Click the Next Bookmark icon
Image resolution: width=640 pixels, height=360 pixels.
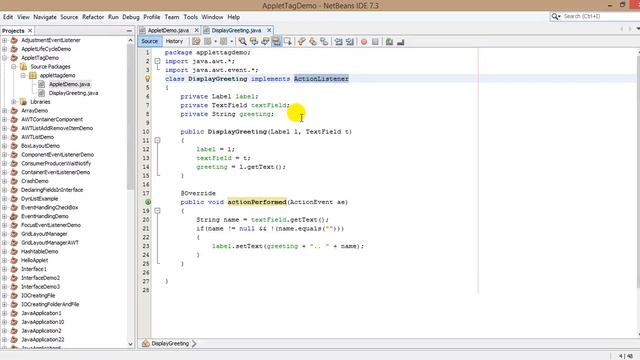tap(313, 41)
